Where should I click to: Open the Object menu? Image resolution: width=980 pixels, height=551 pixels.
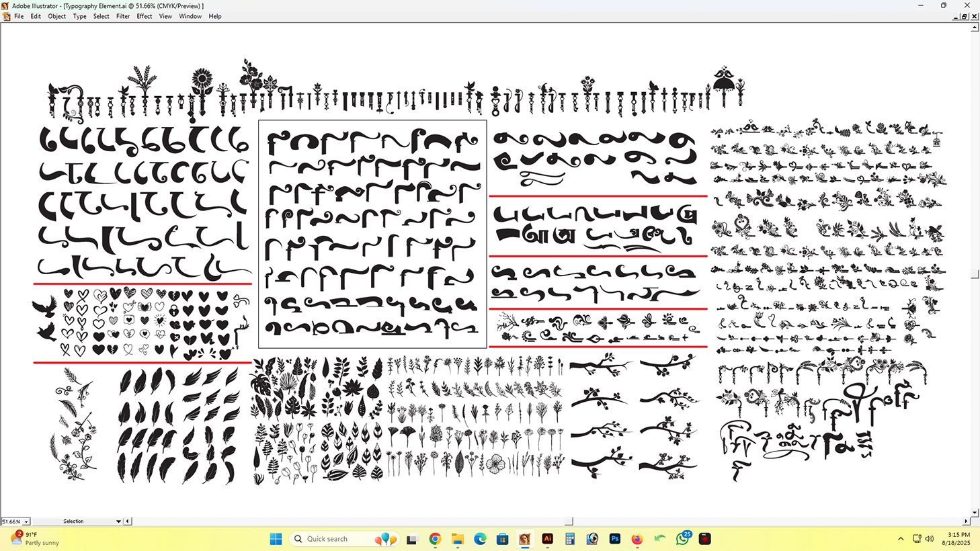56,16
